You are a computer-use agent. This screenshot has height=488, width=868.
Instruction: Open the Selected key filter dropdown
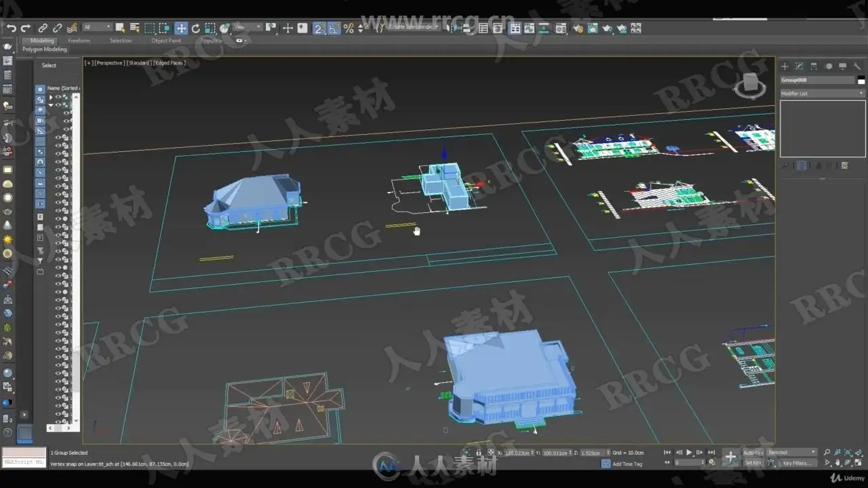click(x=791, y=452)
